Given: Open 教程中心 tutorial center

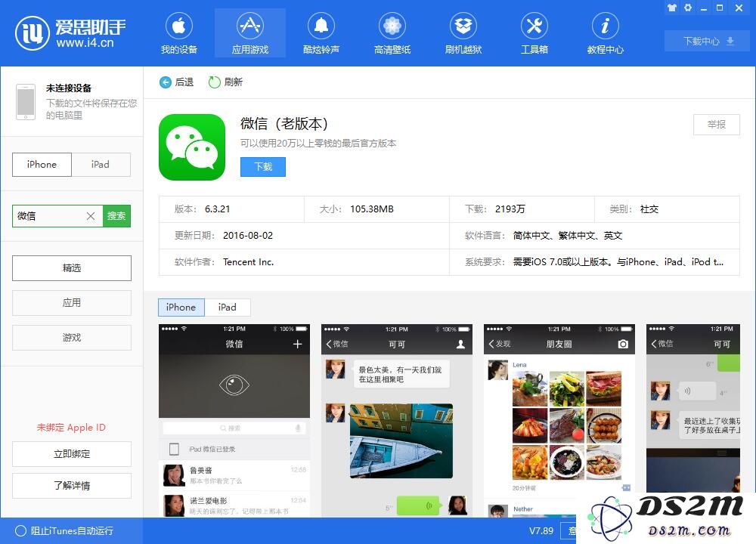Looking at the screenshot, I should (x=605, y=34).
